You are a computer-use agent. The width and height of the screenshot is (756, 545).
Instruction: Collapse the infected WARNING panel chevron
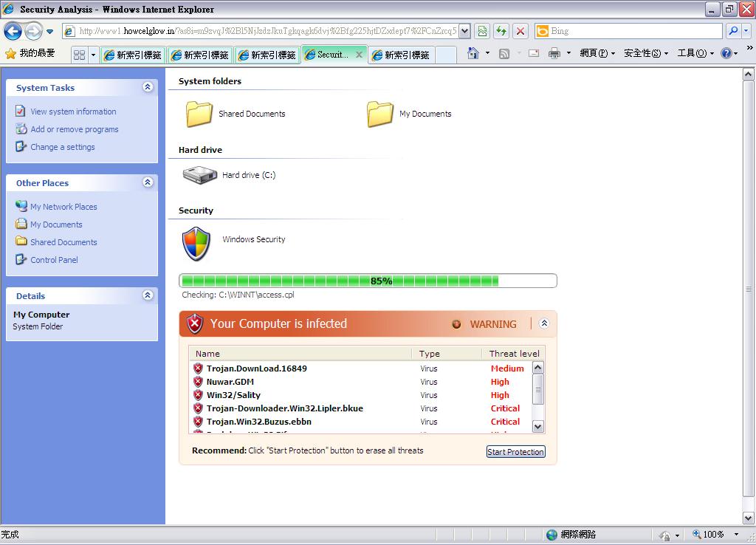click(x=544, y=323)
